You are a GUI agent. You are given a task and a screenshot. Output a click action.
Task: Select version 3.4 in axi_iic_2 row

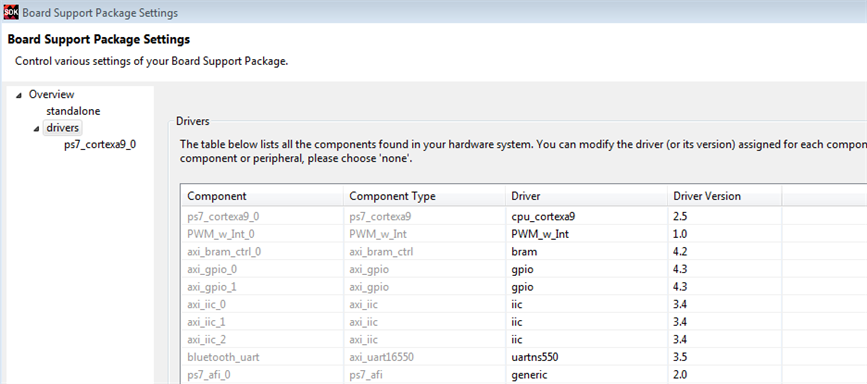[724, 340]
